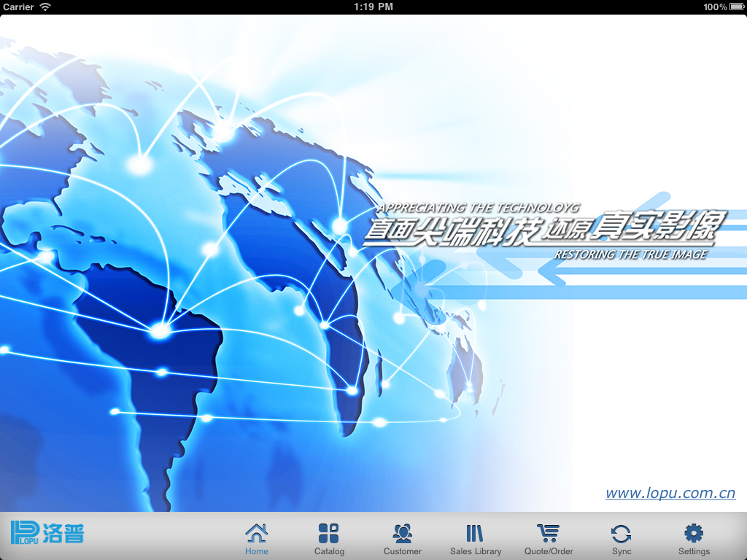Open the Settings gear icon
This screenshot has width=747, height=560.
click(694, 533)
